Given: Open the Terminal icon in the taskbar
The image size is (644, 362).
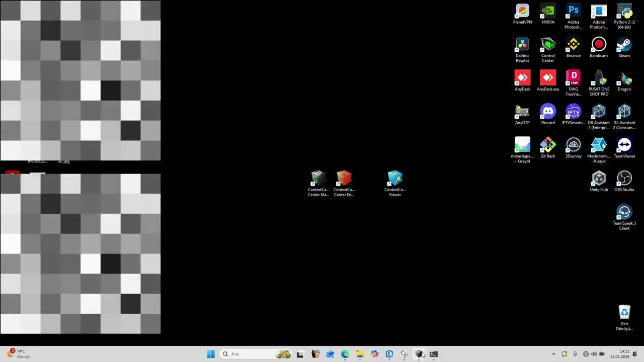Looking at the screenshot, I should [x=434, y=354].
